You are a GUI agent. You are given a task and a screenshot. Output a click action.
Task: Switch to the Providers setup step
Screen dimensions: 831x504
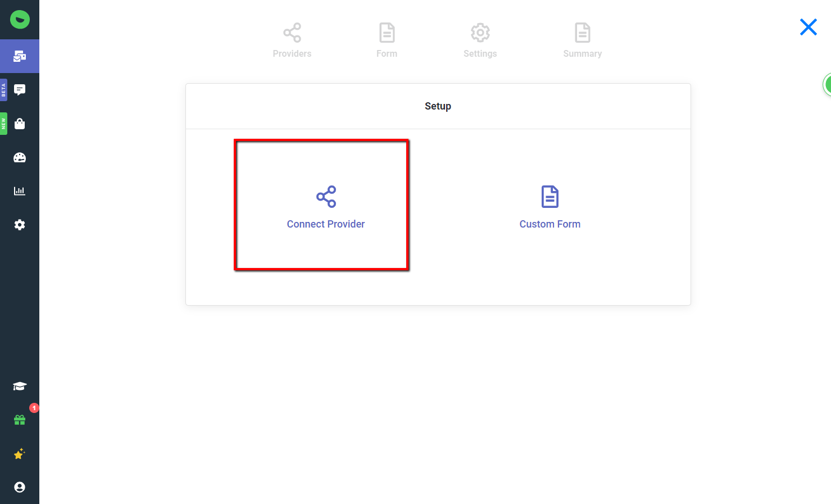point(292,39)
